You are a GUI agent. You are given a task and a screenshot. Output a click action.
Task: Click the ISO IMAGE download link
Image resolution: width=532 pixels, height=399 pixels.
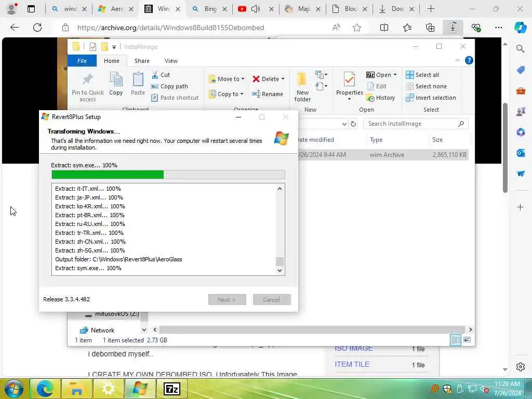(354, 349)
